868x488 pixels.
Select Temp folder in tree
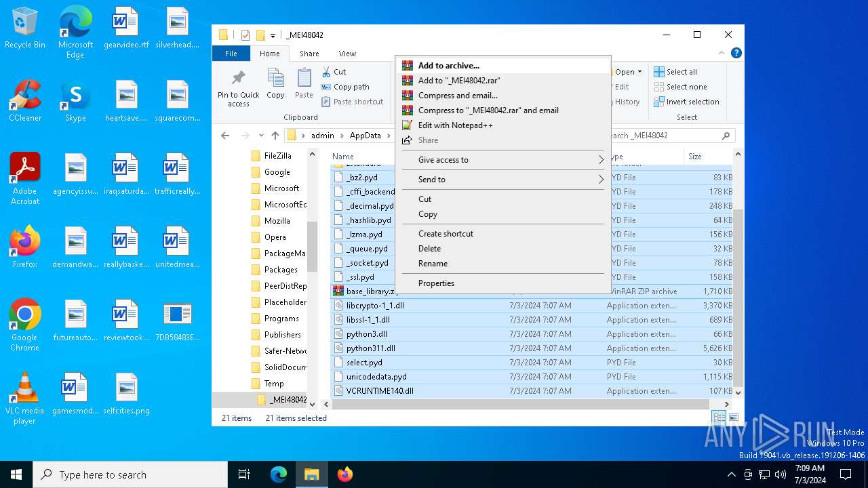point(274,384)
